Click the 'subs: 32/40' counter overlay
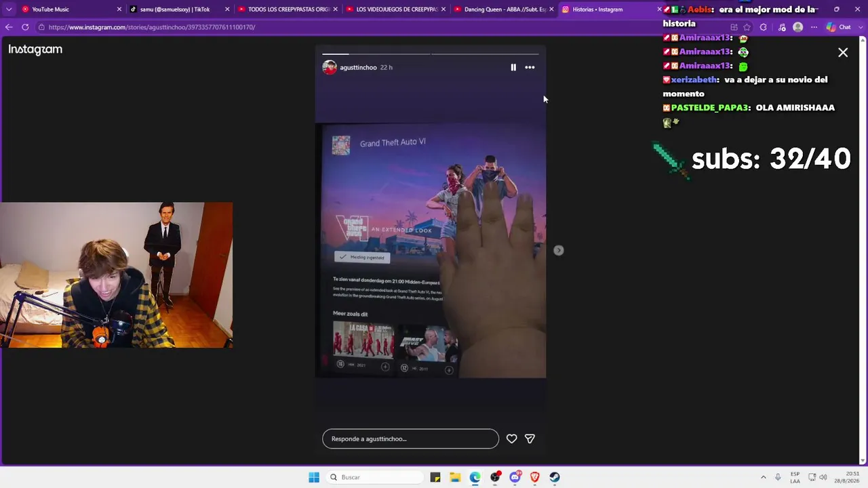This screenshot has height=488, width=868. pos(771,159)
